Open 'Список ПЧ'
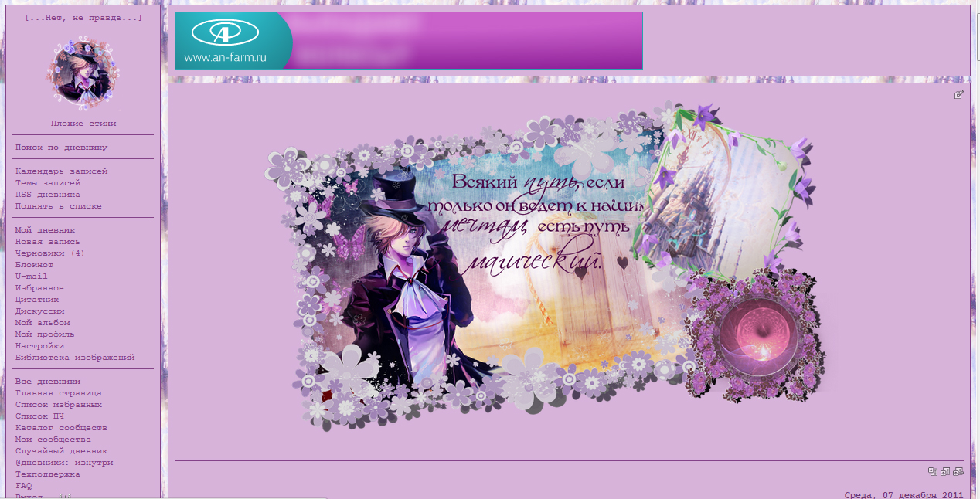980x499 pixels. point(39,416)
